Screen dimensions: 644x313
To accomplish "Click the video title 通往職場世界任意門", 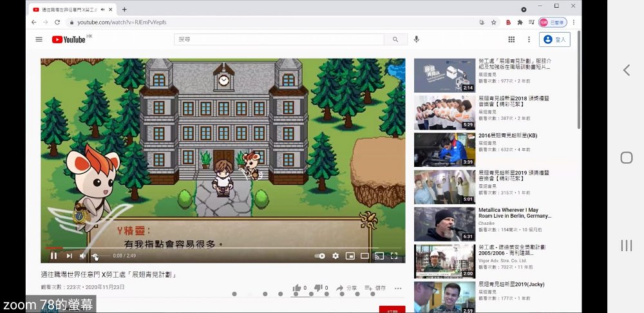I will coord(109,274).
